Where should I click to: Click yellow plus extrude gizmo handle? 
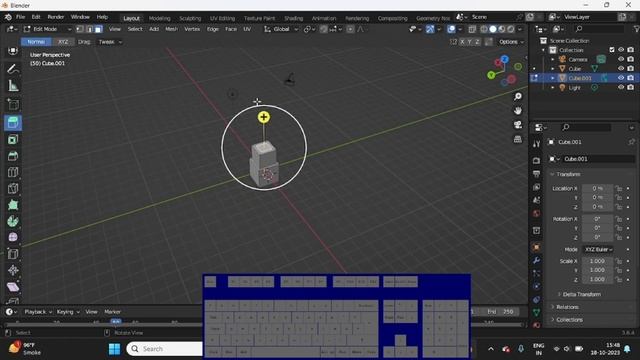pos(264,117)
